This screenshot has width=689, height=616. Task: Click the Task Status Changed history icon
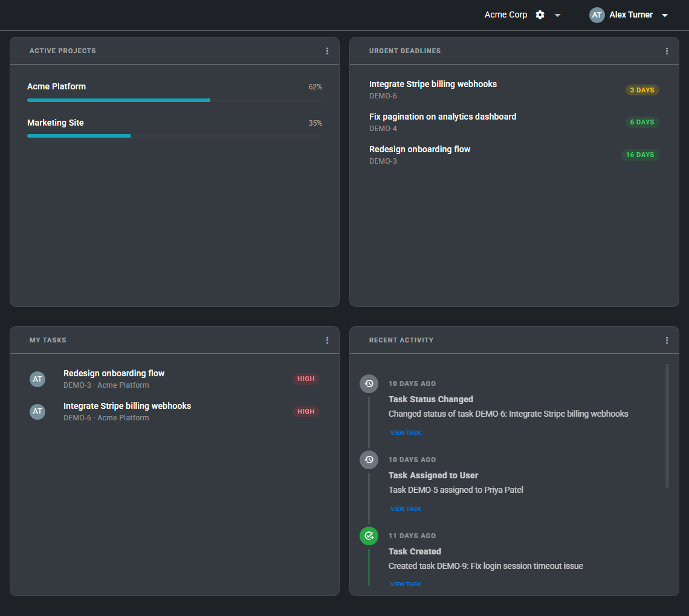click(369, 383)
